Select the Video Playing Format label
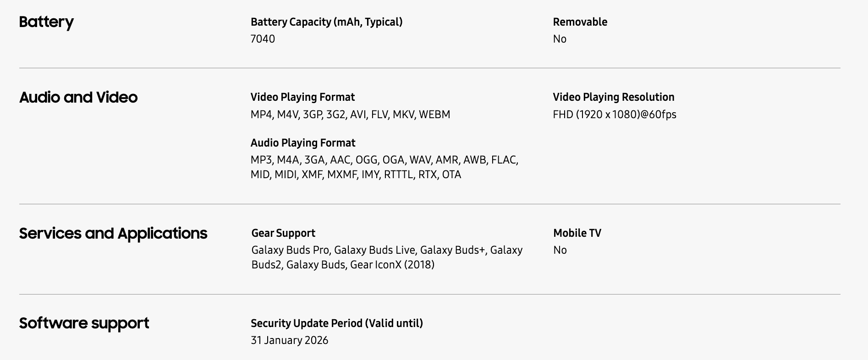 302,97
